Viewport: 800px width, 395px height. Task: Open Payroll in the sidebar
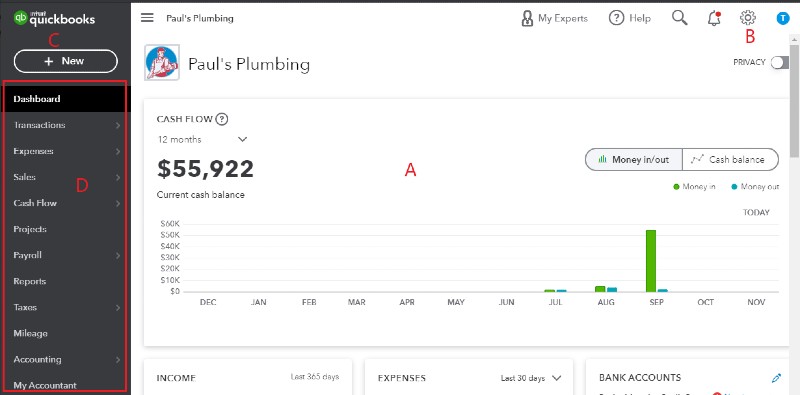[65, 255]
